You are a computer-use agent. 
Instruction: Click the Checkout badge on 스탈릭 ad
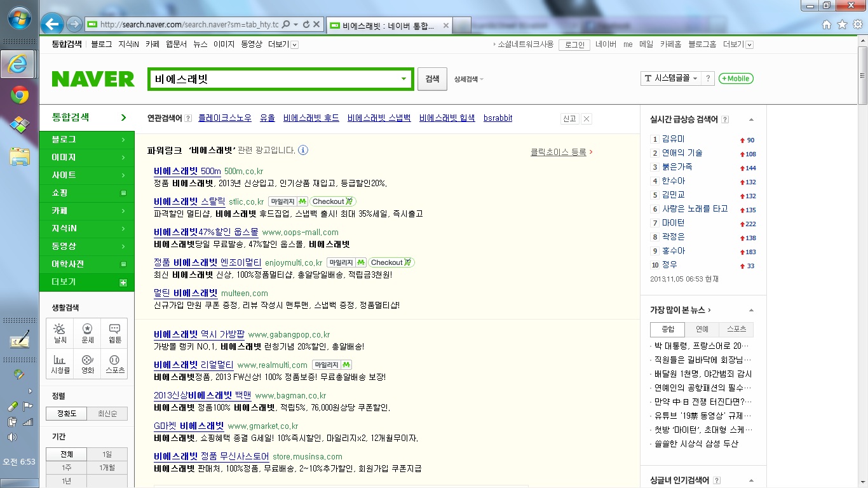tap(333, 201)
